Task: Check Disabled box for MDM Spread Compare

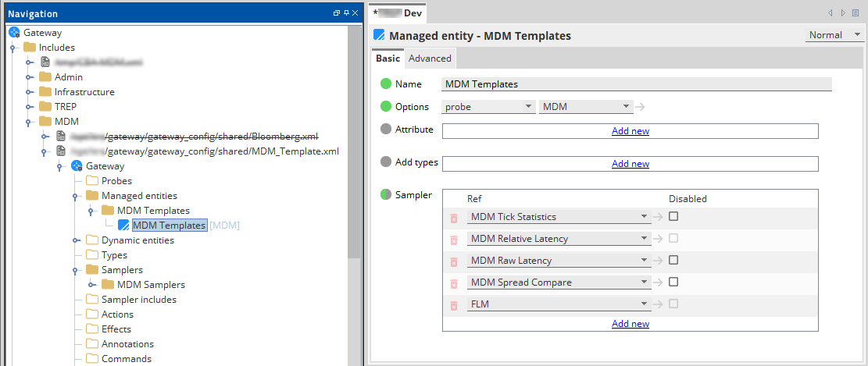Action: [x=673, y=282]
